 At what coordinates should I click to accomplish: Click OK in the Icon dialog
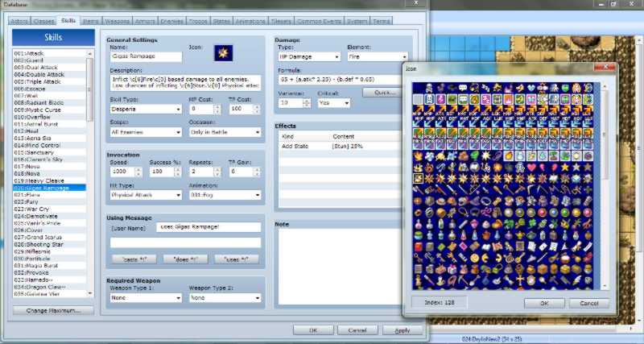click(544, 303)
